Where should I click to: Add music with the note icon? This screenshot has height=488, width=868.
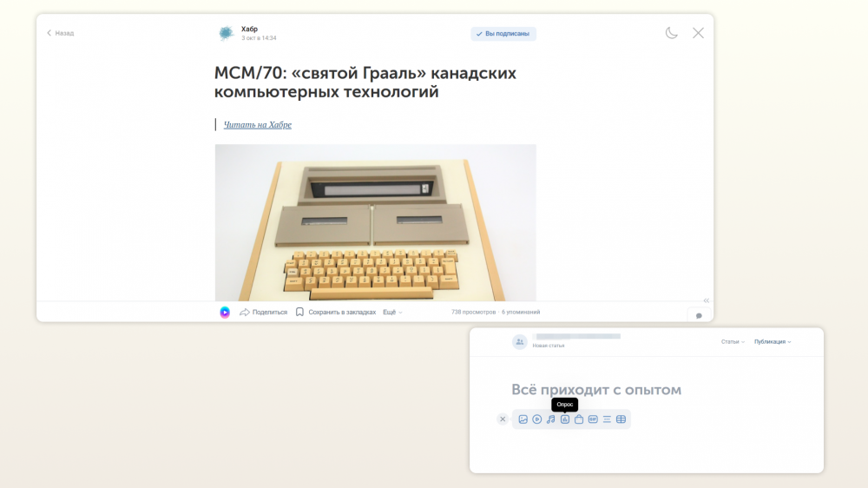point(551,419)
